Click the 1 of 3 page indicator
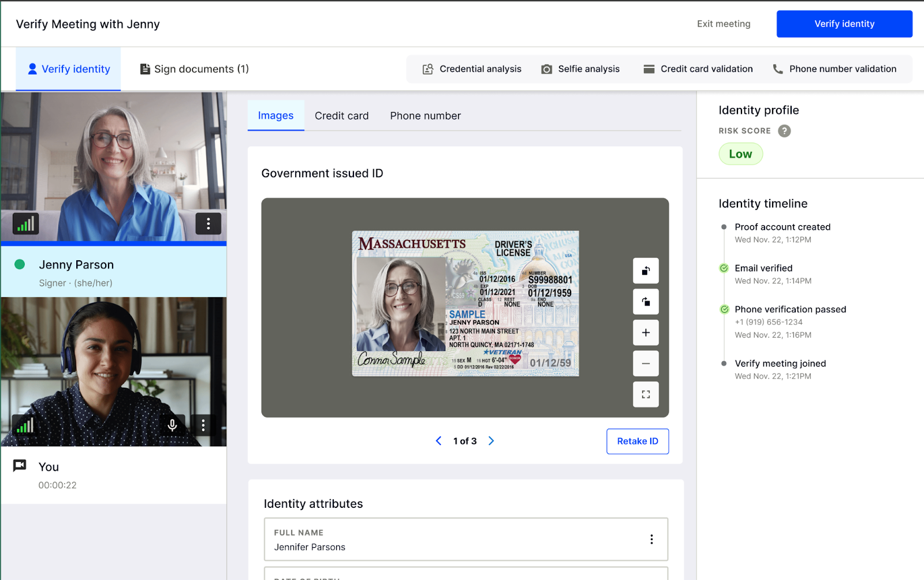The width and height of the screenshot is (924, 580). (465, 441)
